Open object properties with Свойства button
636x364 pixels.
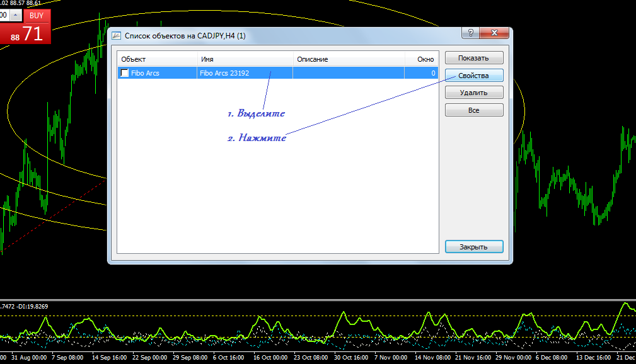pyautogui.click(x=474, y=76)
